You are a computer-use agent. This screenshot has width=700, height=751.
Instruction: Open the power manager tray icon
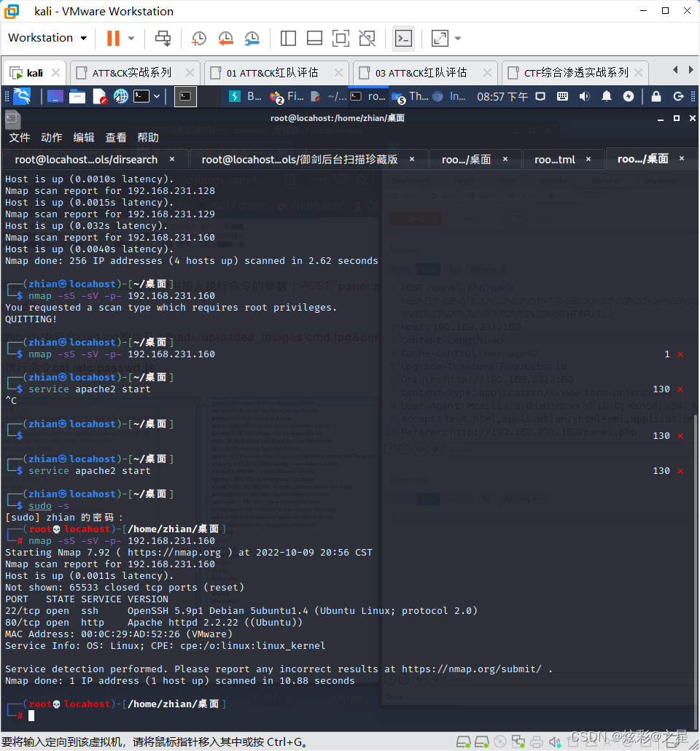pos(628,96)
